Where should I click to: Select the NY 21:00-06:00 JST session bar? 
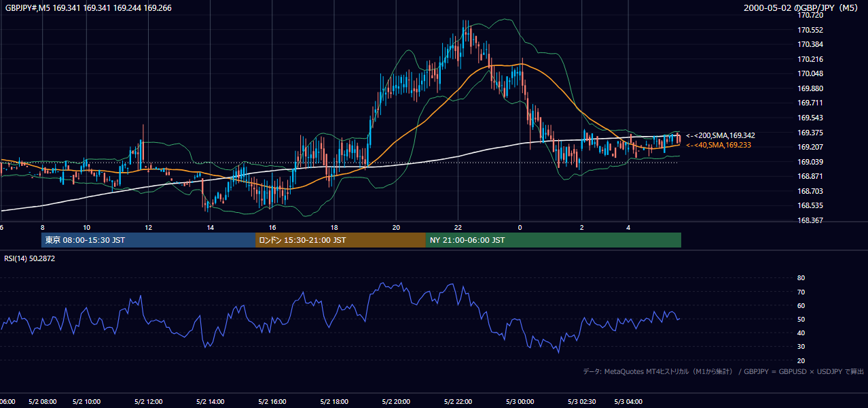pos(554,240)
